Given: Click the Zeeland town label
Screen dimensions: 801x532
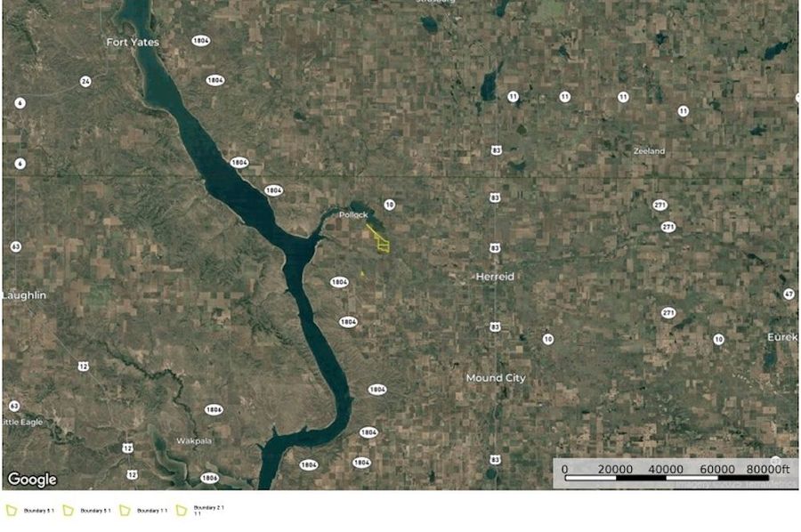Looking at the screenshot, I should pyautogui.click(x=650, y=151).
